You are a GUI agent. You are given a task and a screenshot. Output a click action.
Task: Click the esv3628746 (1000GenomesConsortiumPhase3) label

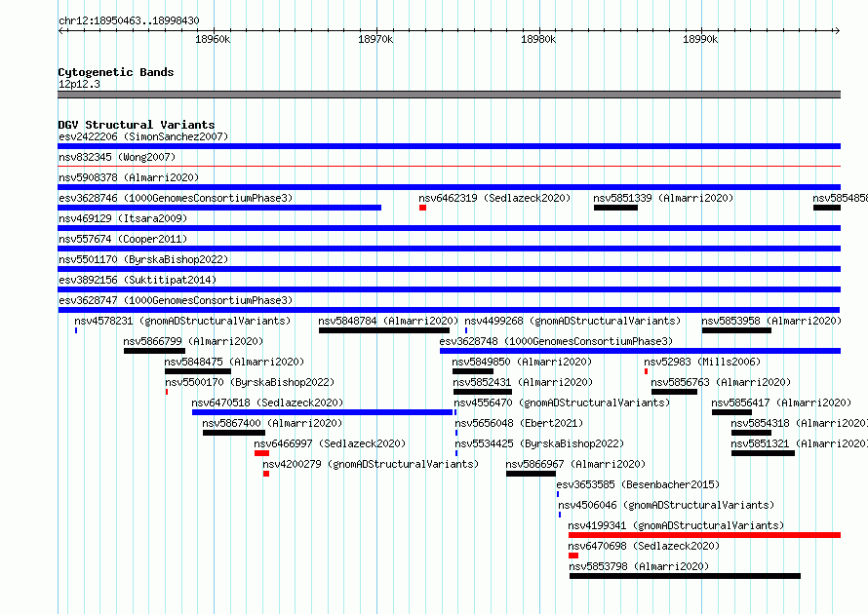176,198
